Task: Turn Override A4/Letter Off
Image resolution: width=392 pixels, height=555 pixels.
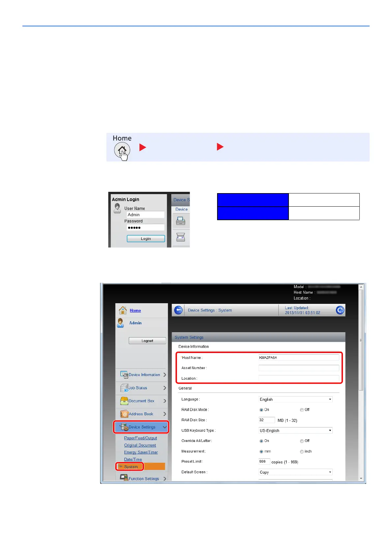Action: pos(302,441)
